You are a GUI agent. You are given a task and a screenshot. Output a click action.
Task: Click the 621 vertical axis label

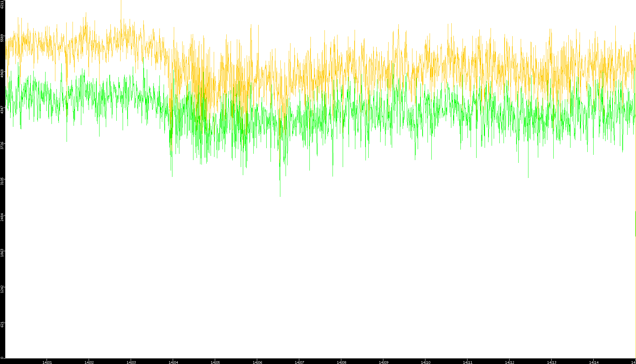click(2, 324)
